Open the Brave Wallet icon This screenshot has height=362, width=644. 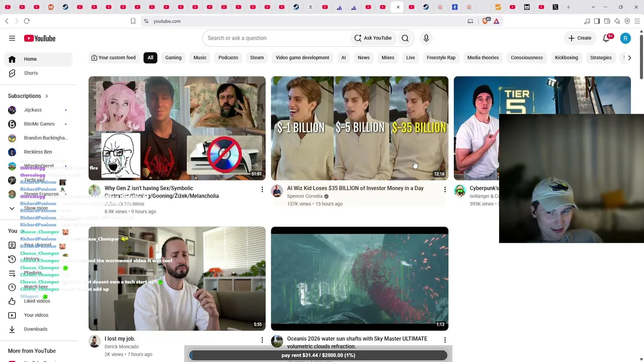click(x=607, y=21)
